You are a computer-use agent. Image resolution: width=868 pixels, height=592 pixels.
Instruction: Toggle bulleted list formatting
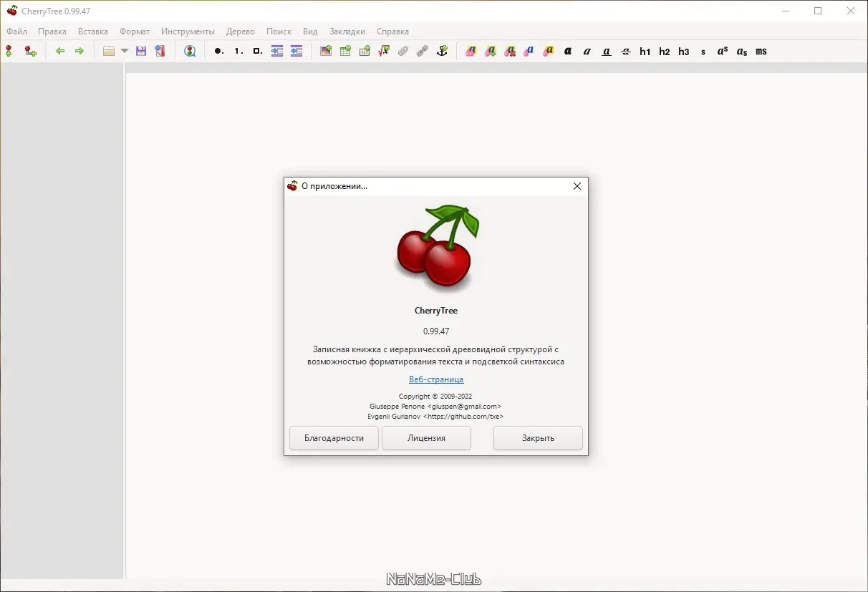[219, 52]
